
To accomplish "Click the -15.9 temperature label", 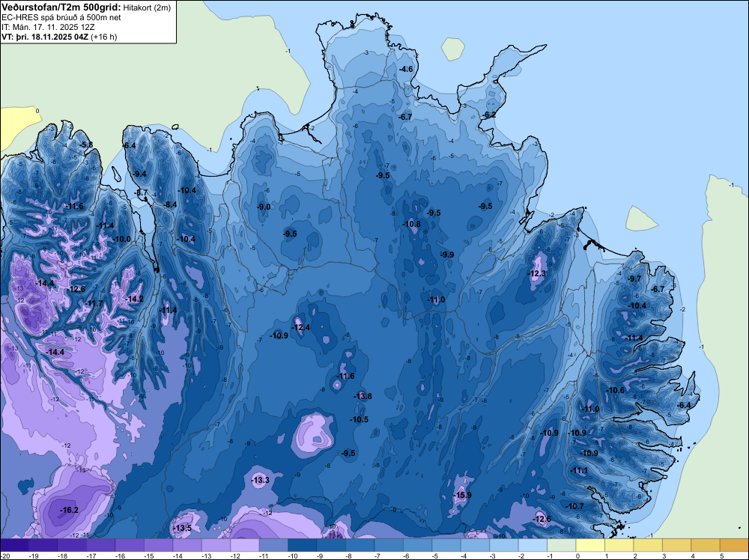I will [x=462, y=495].
